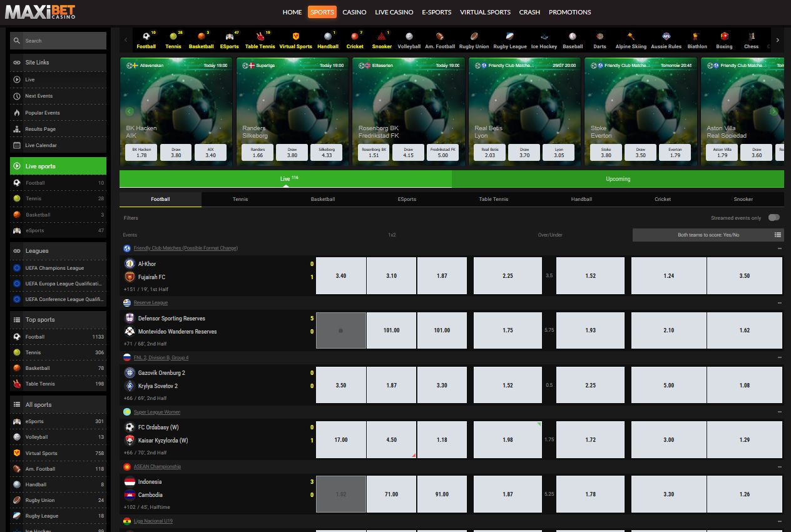The image size is (791, 532).
Task: Click the MaxiBet Casino logo
Action: tap(40, 11)
